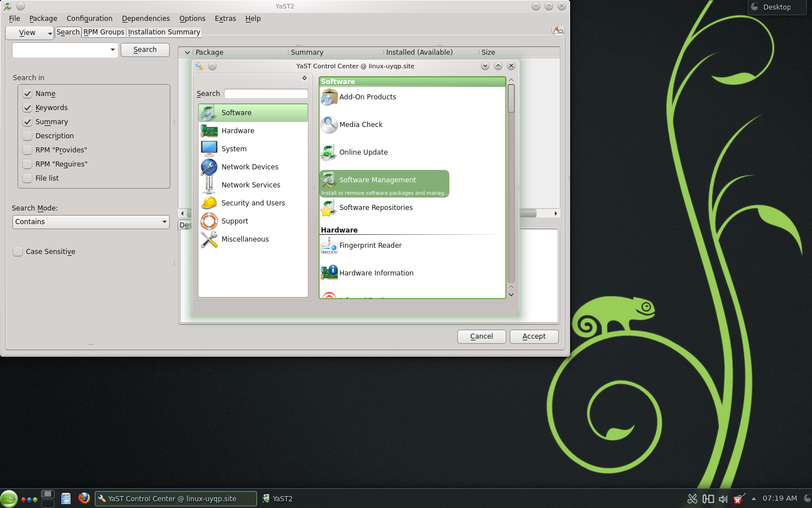The image size is (812, 508).
Task: Switch to Installation Summary tab
Action: click(164, 32)
